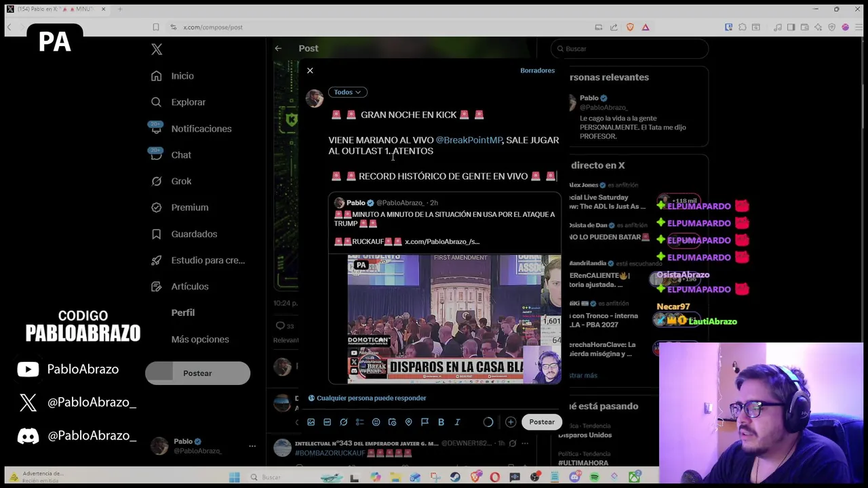Open Brave Shields lion icon
Viewport: 868px width, 488px height.
[630, 27]
